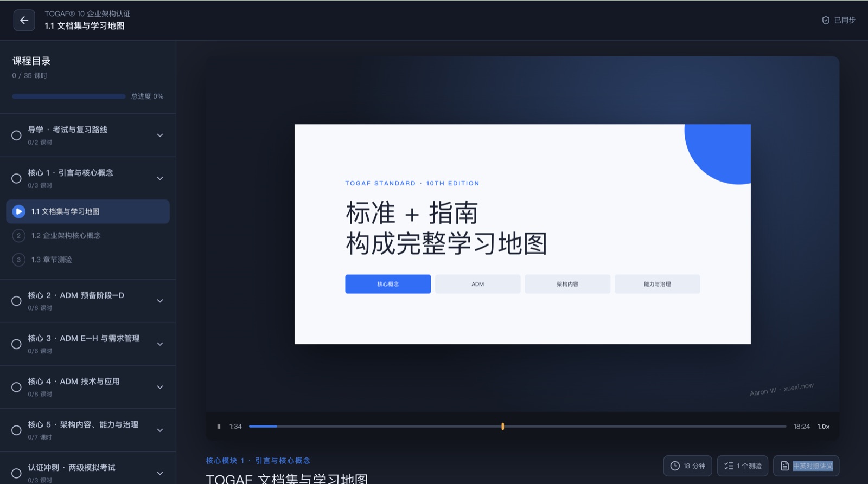Expand the 认证冲刺 · 两级模拟考试 chevron

(160, 473)
